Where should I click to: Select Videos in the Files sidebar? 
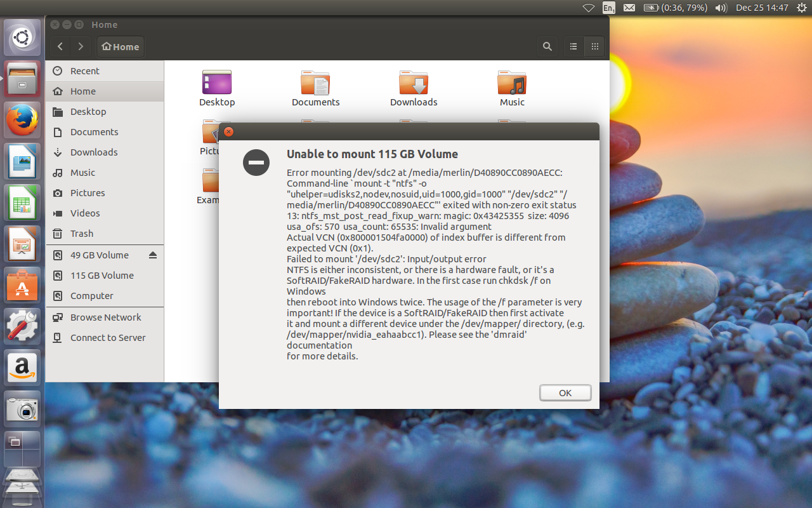click(105, 213)
